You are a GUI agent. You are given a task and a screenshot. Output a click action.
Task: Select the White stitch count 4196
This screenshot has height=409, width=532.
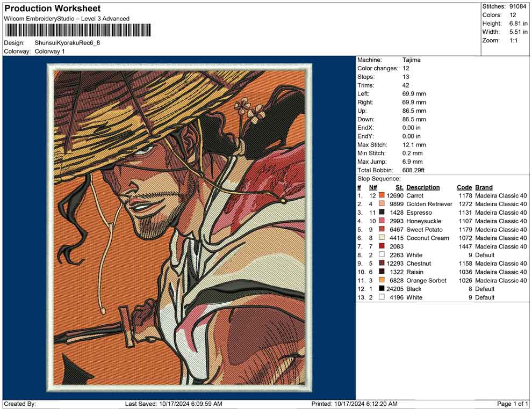(x=397, y=297)
